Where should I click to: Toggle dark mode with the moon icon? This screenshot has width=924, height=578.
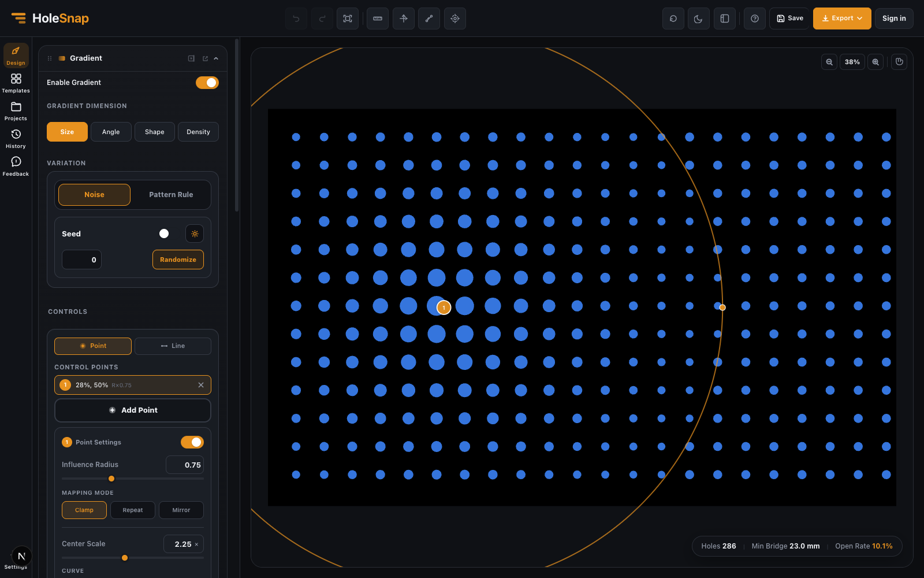click(x=699, y=18)
